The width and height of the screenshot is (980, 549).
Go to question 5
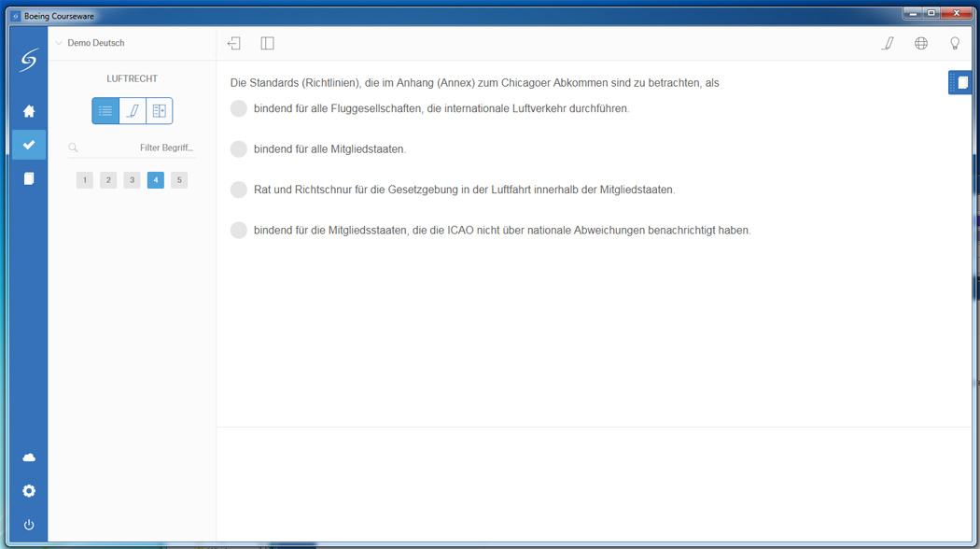point(179,180)
